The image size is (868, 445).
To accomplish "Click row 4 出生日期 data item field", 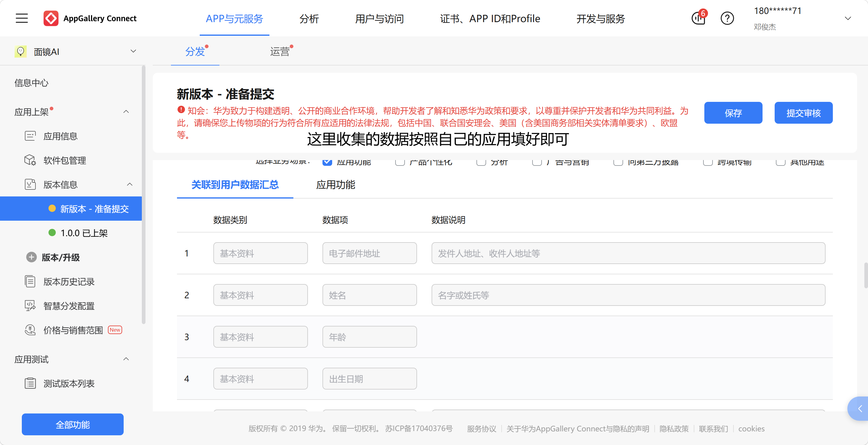I will (x=370, y=379).
